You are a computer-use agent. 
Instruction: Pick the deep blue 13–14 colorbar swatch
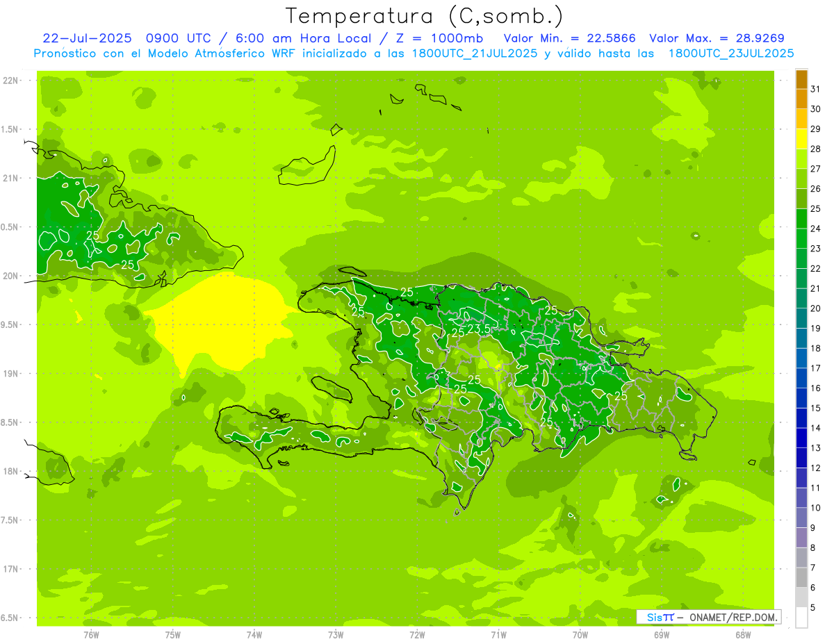(x=801, y=438)
